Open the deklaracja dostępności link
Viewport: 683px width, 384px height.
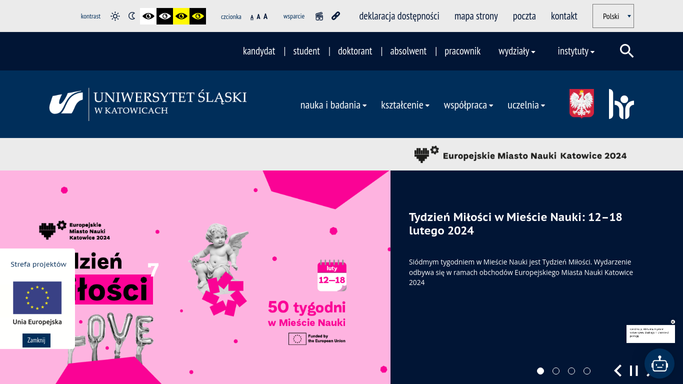tap(399, 16)
